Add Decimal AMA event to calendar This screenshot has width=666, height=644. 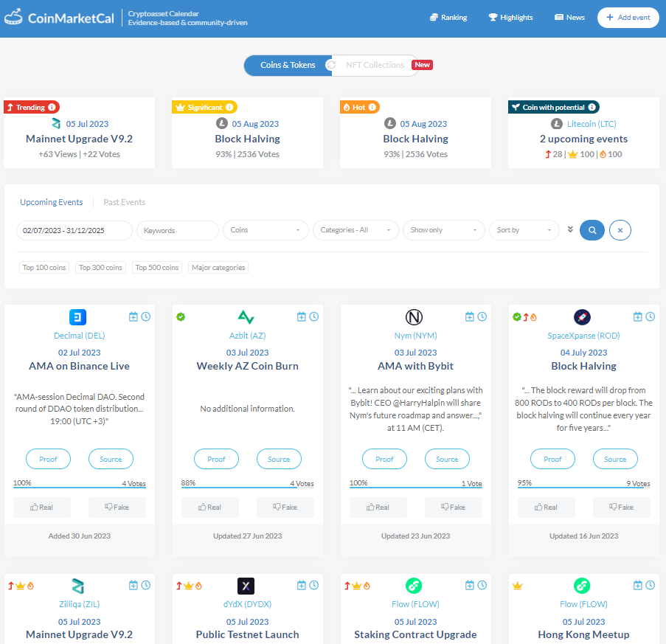click(x=133, y=317)
